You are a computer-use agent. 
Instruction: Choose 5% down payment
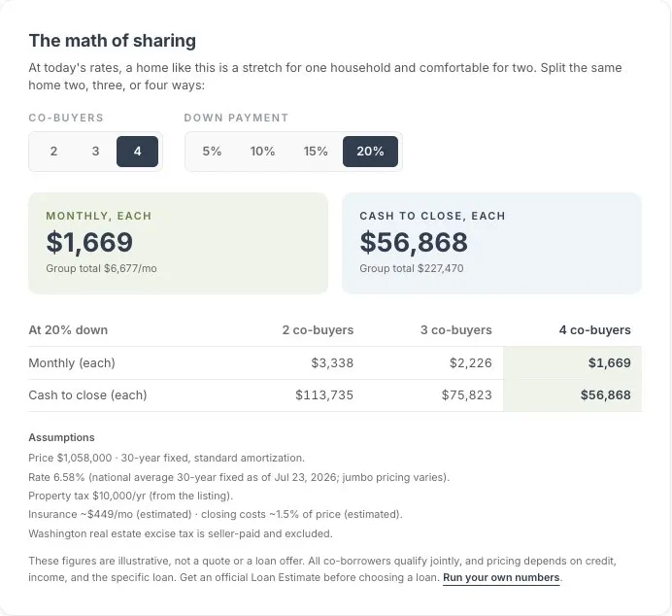(x=212, y=152)
